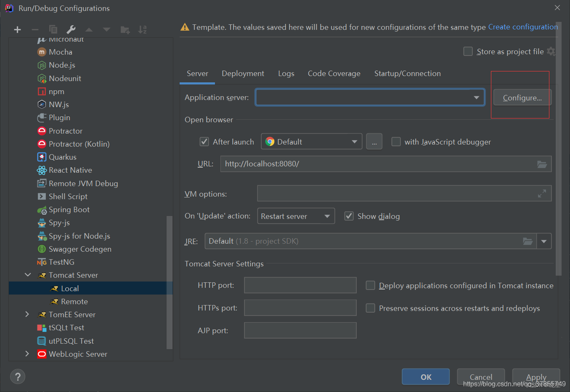
Task: Click the Protractor (Kotlin) icon
Action: (42, 144)
